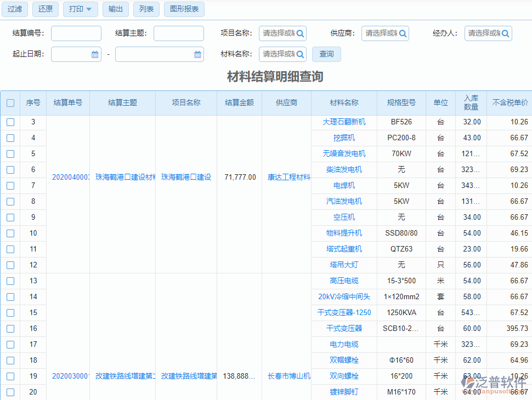Open calendar icon of end date field
Screen dimensions: 532x400
point(197,55)
